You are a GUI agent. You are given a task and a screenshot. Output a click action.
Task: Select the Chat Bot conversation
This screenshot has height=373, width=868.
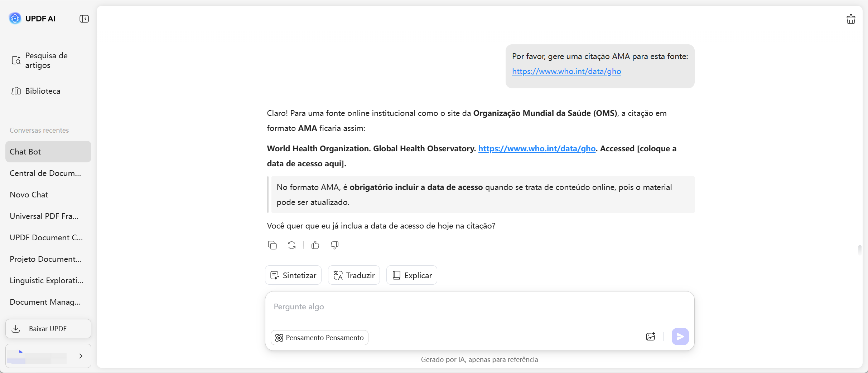tap(48, 152)
